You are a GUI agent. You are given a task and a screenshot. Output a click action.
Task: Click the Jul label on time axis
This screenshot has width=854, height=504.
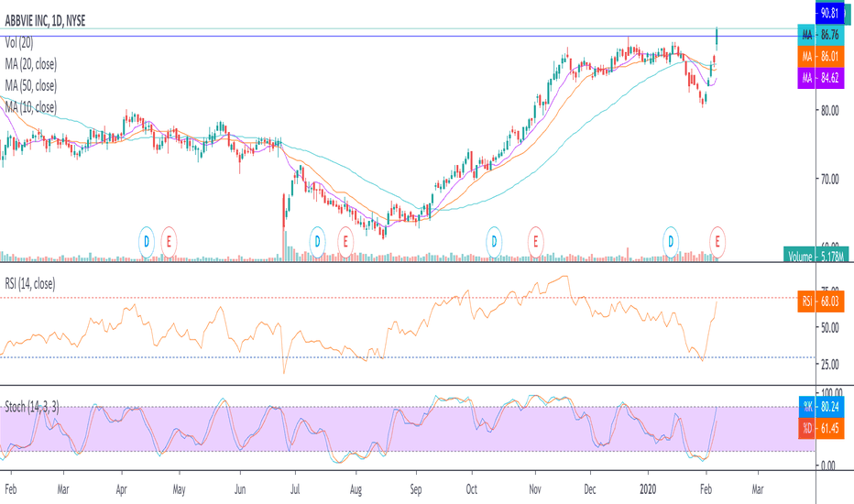295,489
